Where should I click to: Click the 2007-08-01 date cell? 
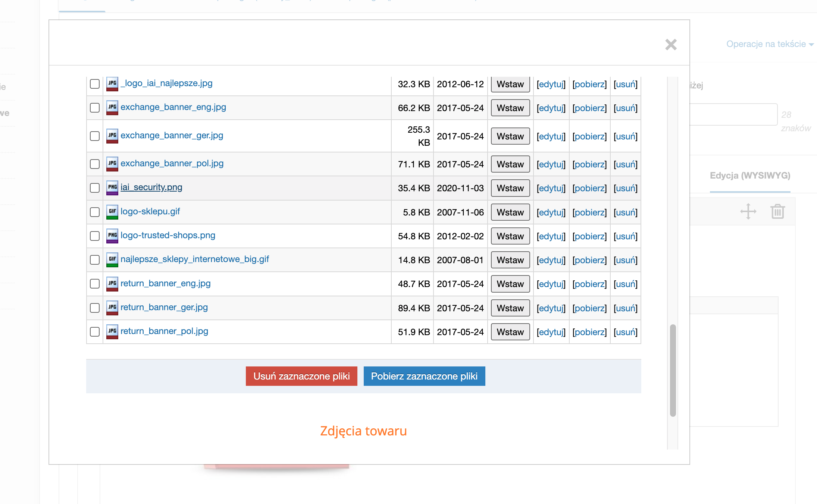(460, 260)
